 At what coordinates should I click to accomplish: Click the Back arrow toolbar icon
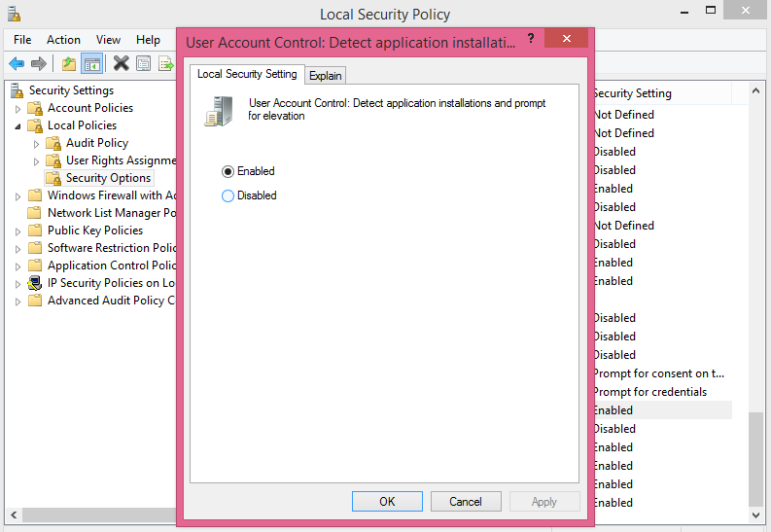tap(17, 64)
